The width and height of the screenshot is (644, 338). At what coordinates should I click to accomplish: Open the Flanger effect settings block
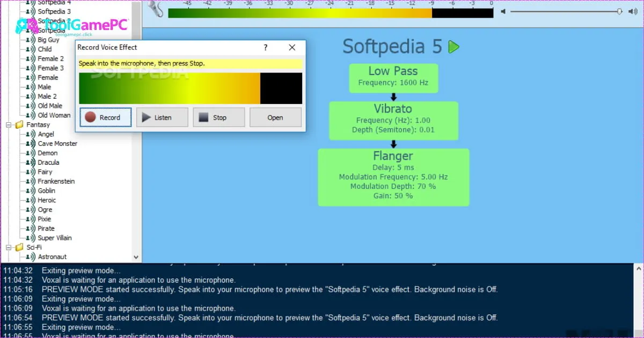393,177
